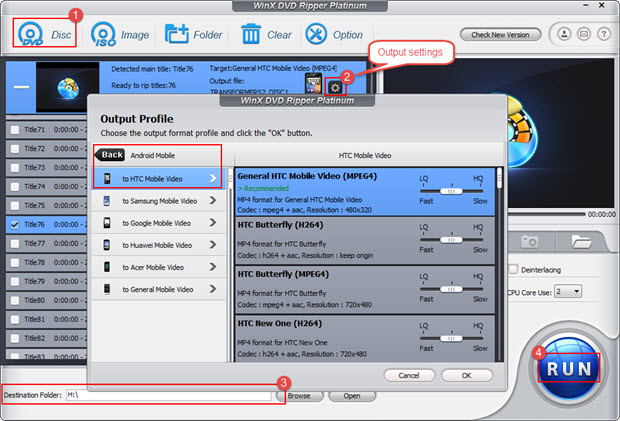The width and height of the screenshot is (620, 421).
Task: Click the mail contact icon
Action: coord(584,34)
